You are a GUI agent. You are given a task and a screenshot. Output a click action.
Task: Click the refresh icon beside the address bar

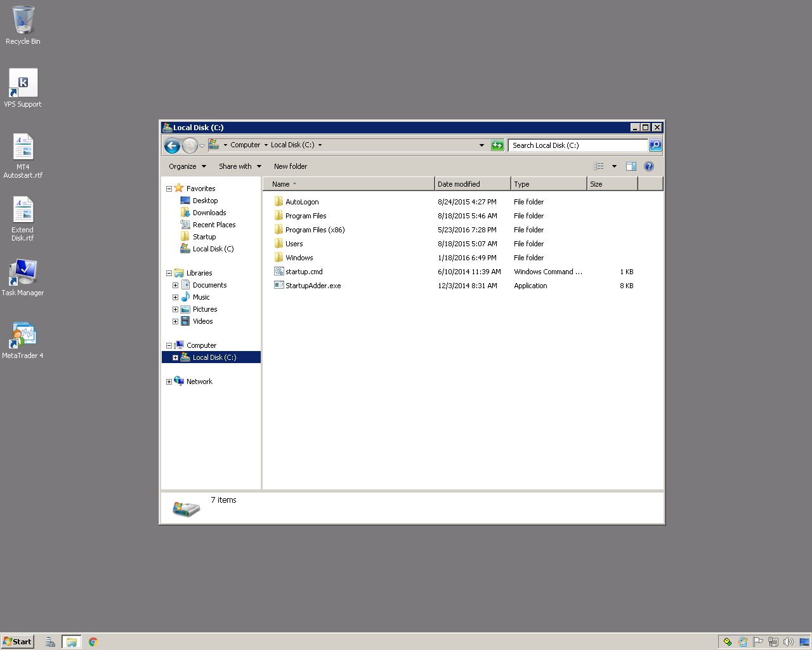[497, 145]
